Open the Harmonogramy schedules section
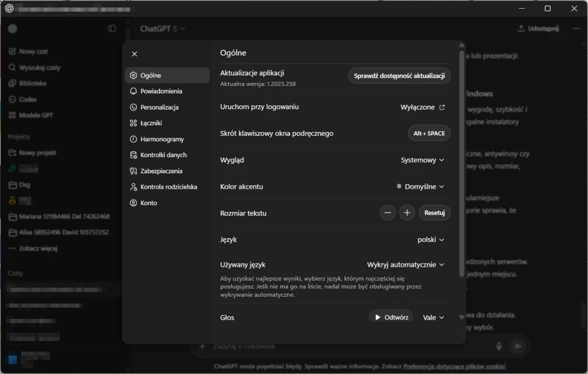588x374 pixels. 162,139
